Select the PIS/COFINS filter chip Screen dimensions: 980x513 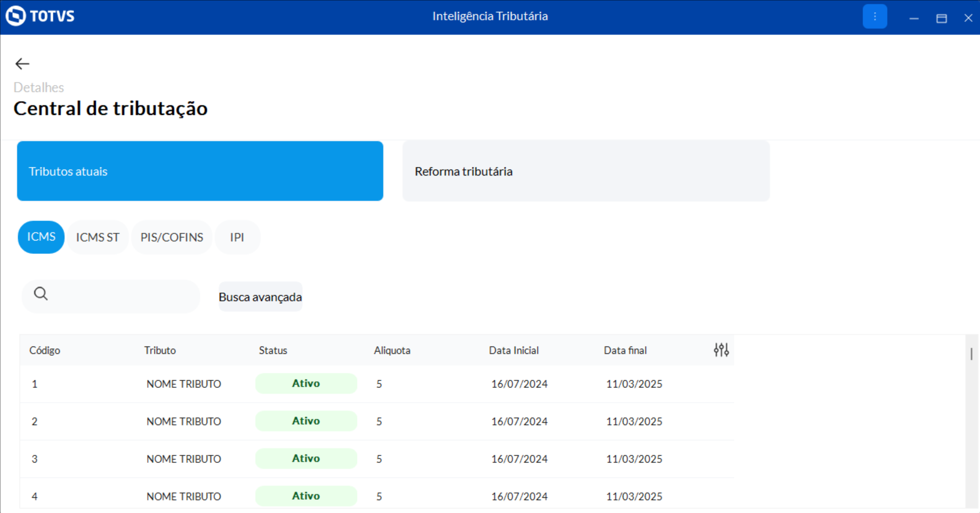(172, 237)
